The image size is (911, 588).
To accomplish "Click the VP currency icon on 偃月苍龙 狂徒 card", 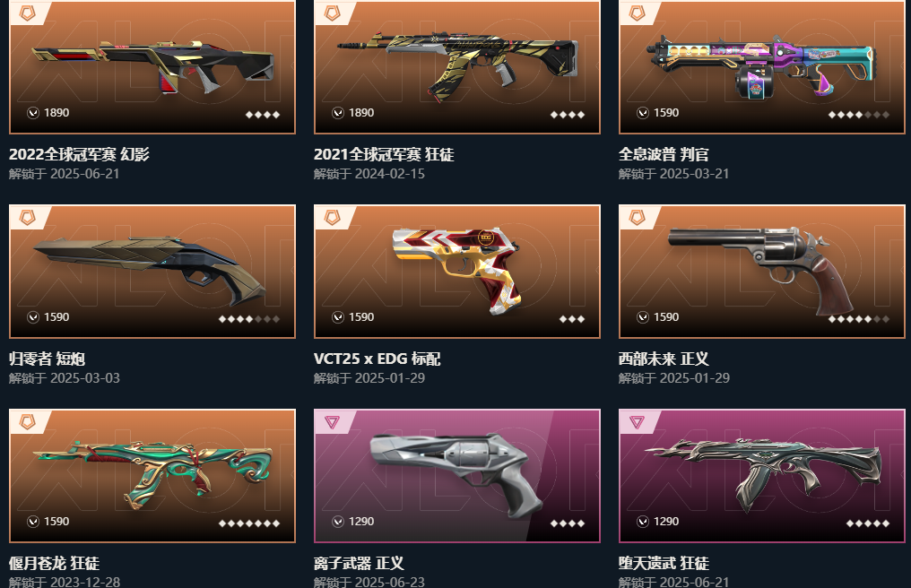I will [33, 522].
